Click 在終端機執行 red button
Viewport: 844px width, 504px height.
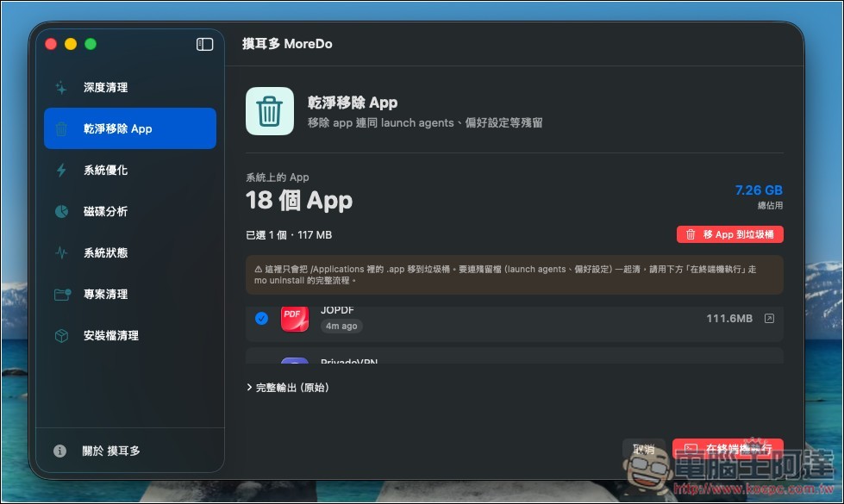coord(728,449)
